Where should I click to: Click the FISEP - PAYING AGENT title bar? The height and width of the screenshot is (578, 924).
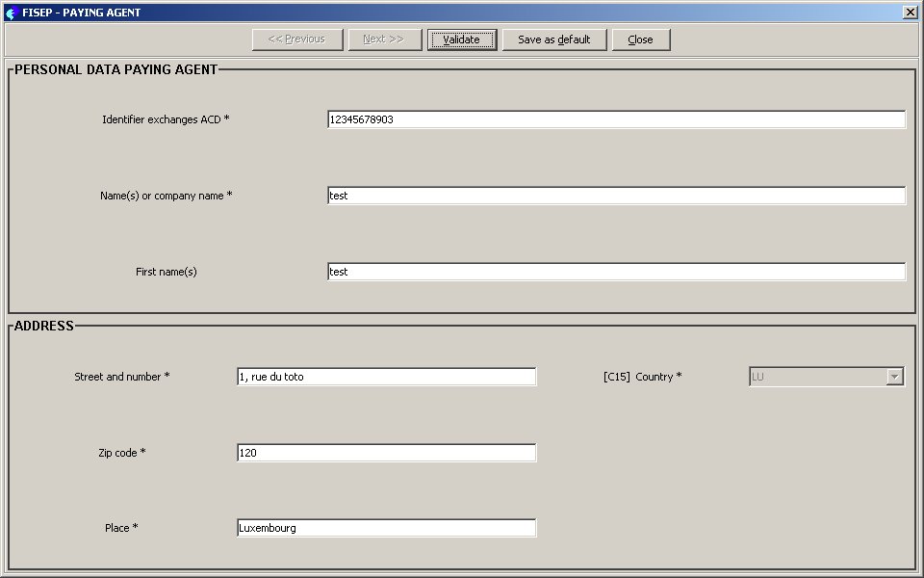(385, 13)
